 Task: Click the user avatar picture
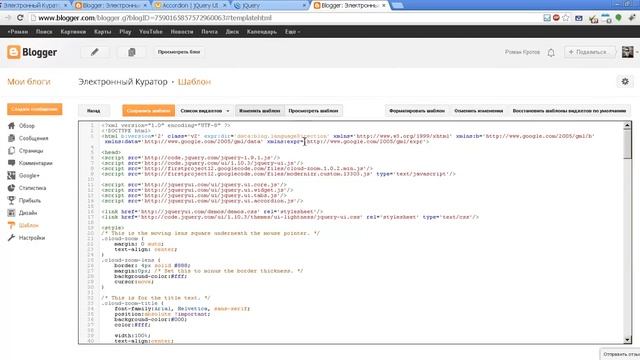[x=628, y=52]
